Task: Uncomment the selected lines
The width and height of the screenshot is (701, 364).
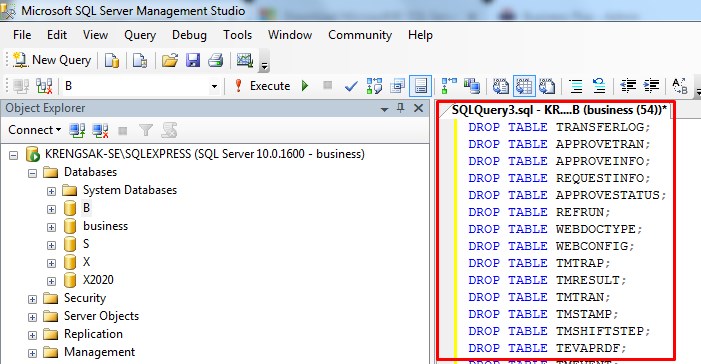Action: coord(599,86)
